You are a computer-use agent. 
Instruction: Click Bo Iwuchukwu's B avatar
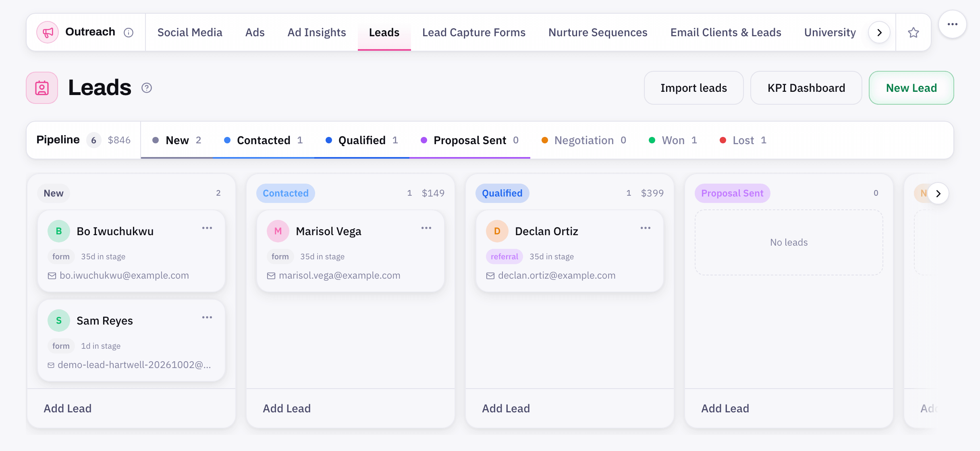(59, 231)
